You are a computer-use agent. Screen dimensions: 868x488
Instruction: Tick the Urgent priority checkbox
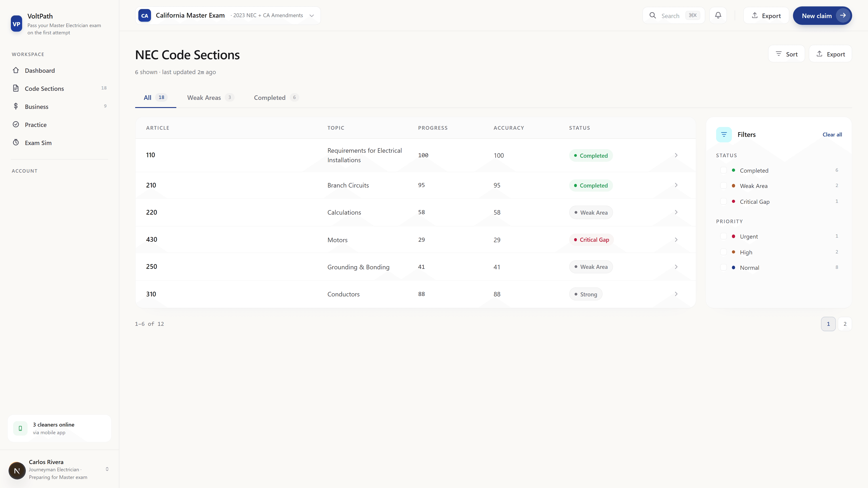click(x=723, y=236)
